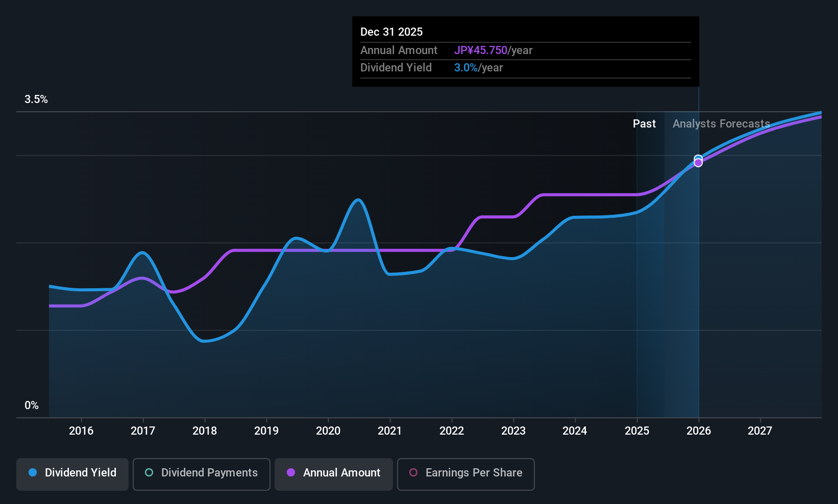Click the Dec 31 2025 tooltip header

(x=391, y=32)
